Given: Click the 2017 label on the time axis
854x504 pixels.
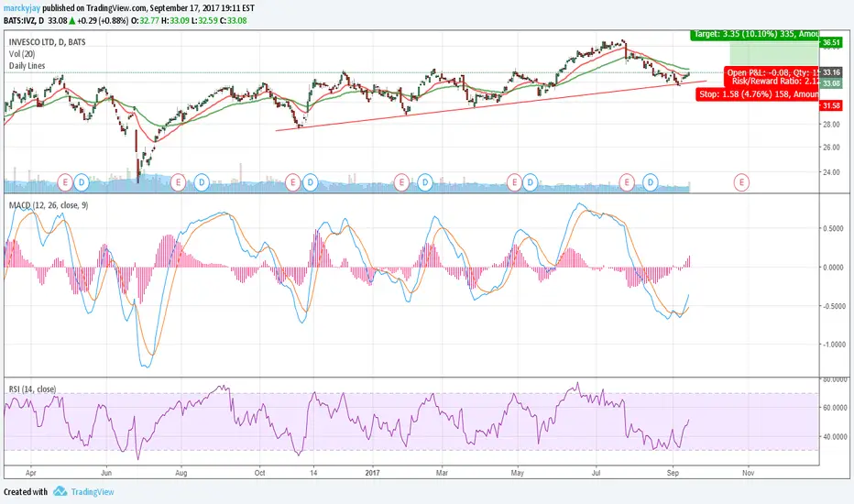Looking at the screenshot, I should tap(373, 473).
